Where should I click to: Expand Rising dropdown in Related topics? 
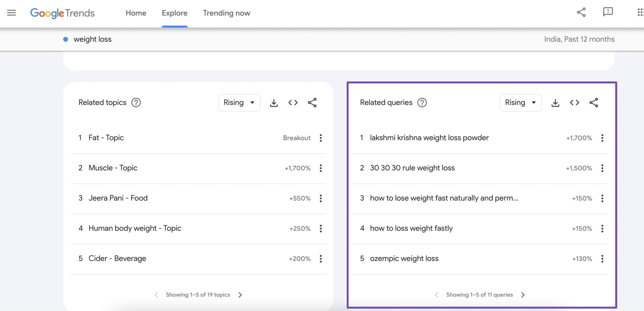pyautogui.click(x=239, y=103)
